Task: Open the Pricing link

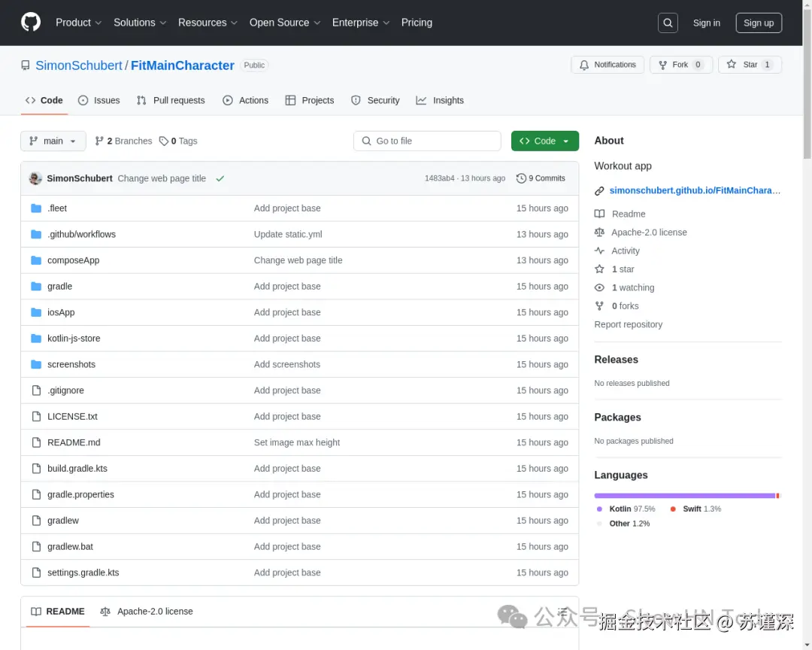Action: [417, 23]
